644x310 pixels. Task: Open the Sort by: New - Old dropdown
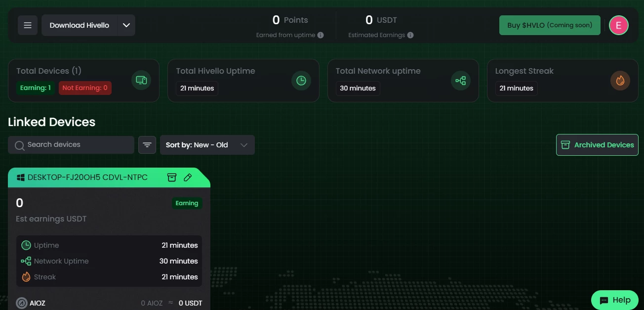pyautogui.click(x=207, y=145)
